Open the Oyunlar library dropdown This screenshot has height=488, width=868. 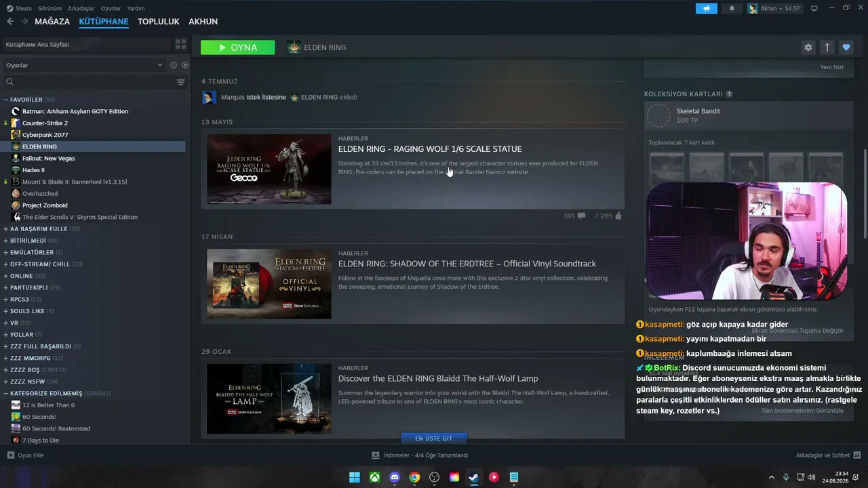pyautogui.click(x=84, y=65)
